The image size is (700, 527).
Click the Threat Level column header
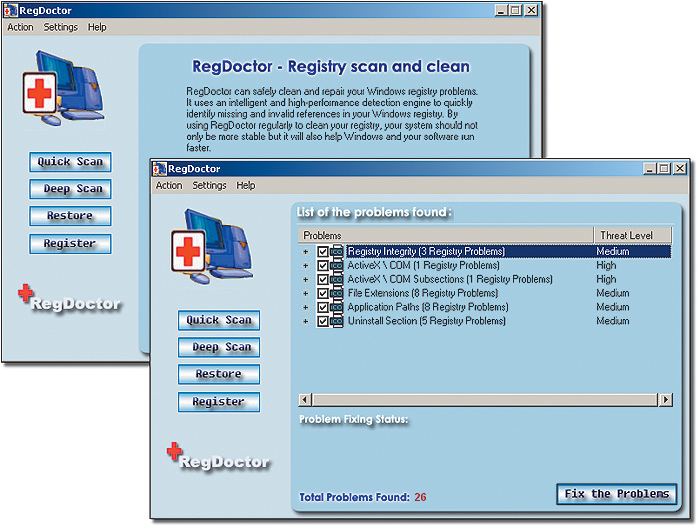tap(633, 235)
